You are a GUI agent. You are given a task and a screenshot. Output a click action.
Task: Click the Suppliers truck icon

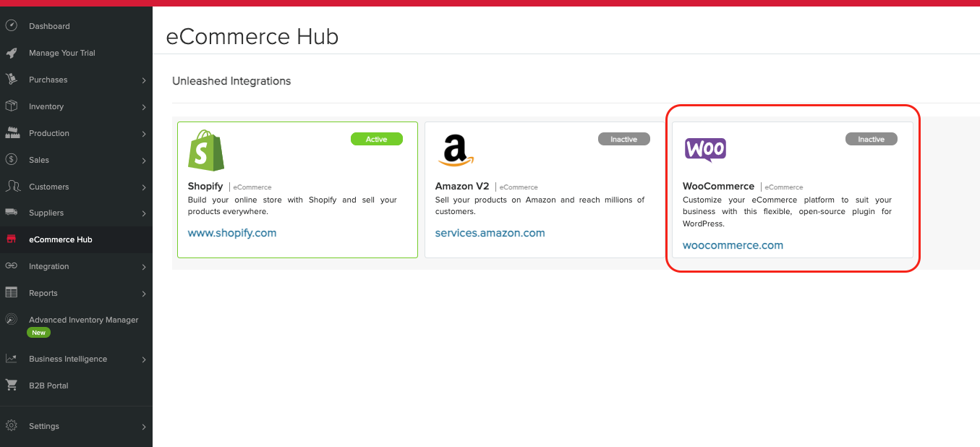point(11,213)
